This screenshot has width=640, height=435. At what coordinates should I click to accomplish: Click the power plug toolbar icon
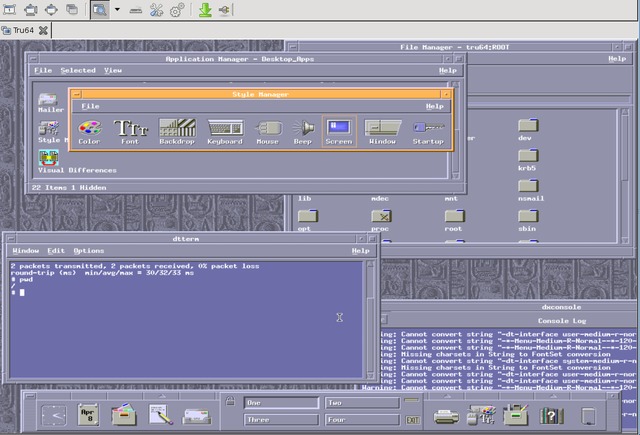[224, 10]
